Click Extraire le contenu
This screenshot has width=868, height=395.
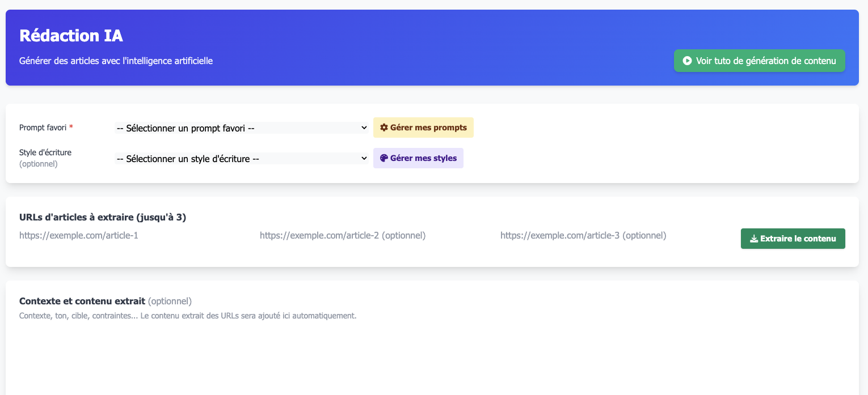click(793, 239)
